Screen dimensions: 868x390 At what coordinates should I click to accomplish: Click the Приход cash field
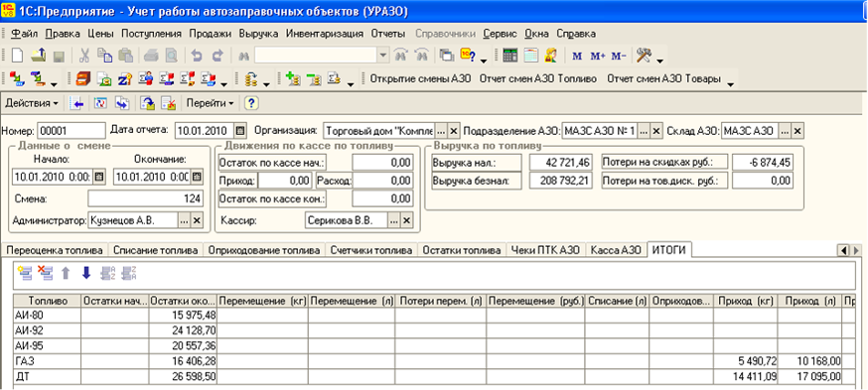(285, 181)
